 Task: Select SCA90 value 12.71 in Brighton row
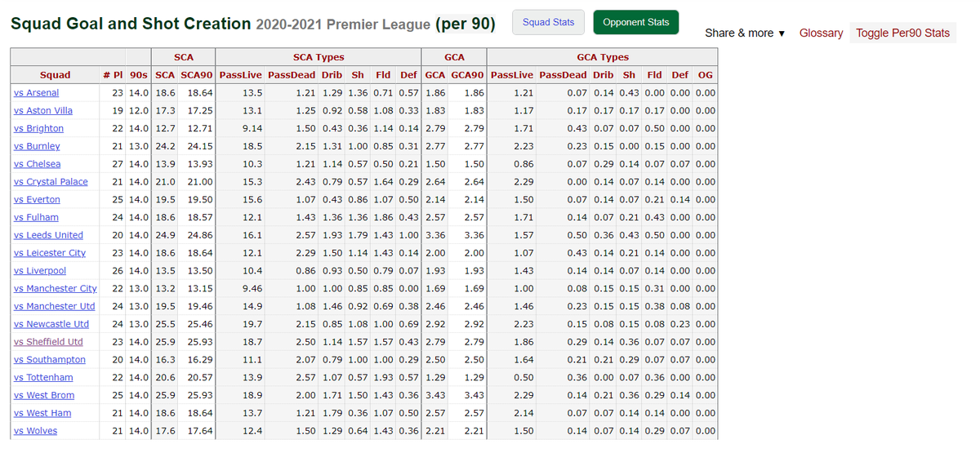200,129
